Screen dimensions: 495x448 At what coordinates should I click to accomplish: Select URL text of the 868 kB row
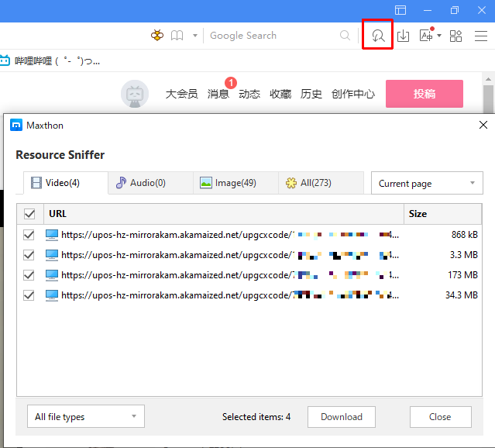(x=230, y=235)
